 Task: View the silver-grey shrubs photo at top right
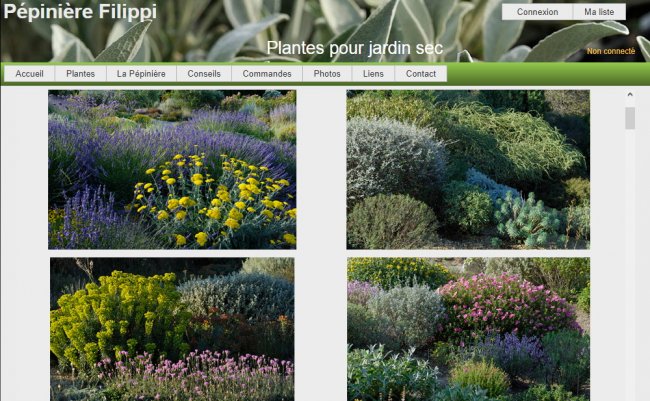(x=468, y=169)
